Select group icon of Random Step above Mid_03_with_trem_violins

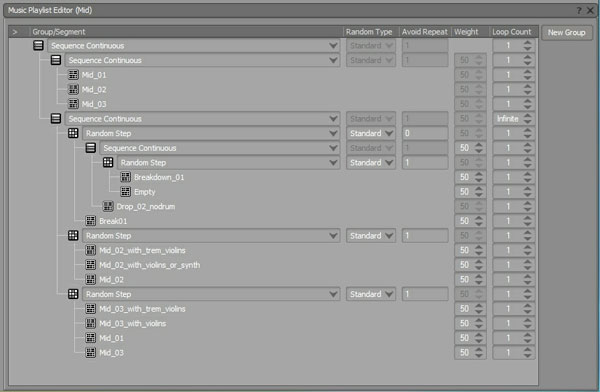(x=73, y=294)
